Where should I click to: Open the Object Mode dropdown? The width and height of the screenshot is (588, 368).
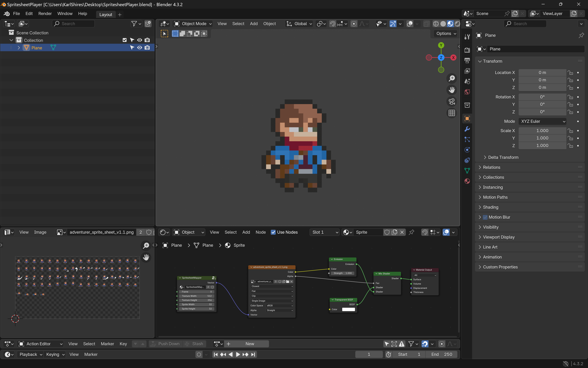point(193,24)
